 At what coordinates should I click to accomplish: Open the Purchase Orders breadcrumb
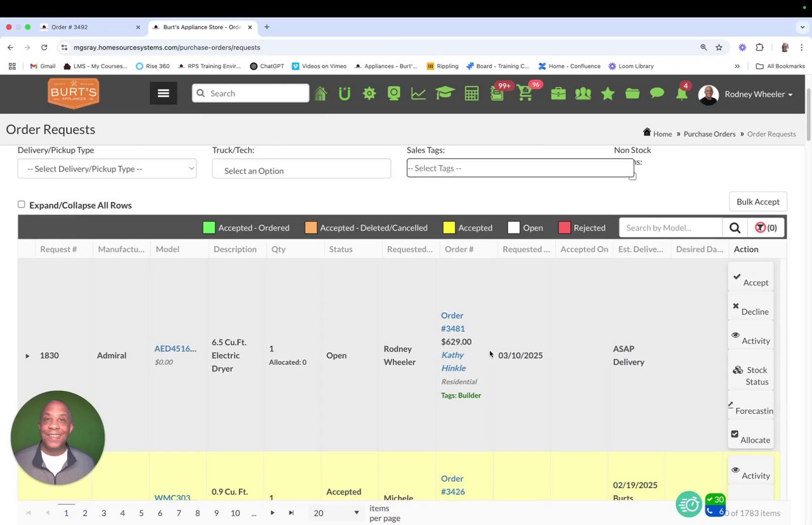pyautogui.click(x=709, y=134)
